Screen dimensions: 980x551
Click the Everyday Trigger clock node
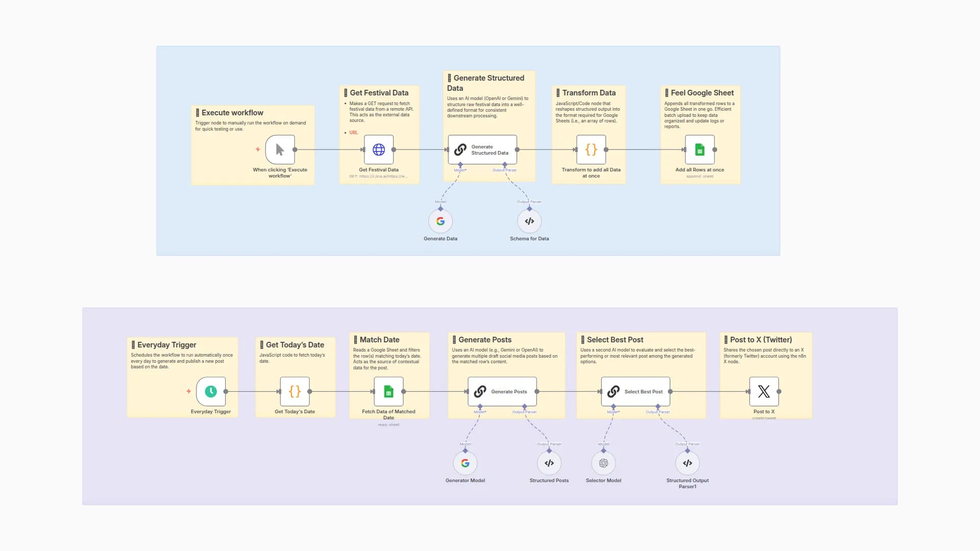[x=210, y=391]
